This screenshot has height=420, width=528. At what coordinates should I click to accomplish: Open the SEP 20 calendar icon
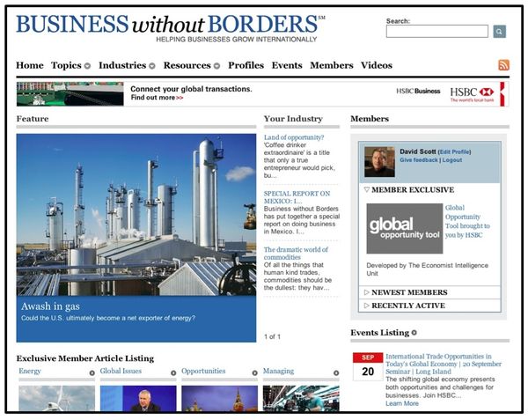(x=368, y=366)
